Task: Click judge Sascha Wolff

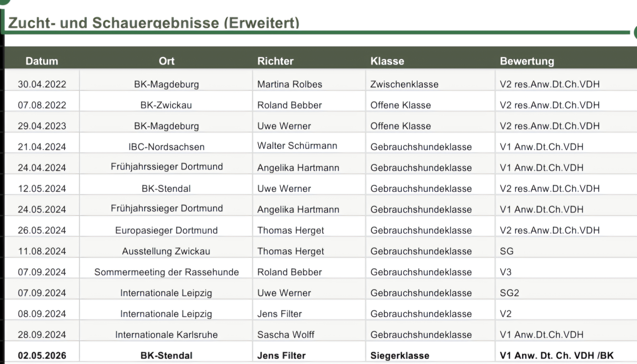Action: pyautogui.click(x=286, y=334)
